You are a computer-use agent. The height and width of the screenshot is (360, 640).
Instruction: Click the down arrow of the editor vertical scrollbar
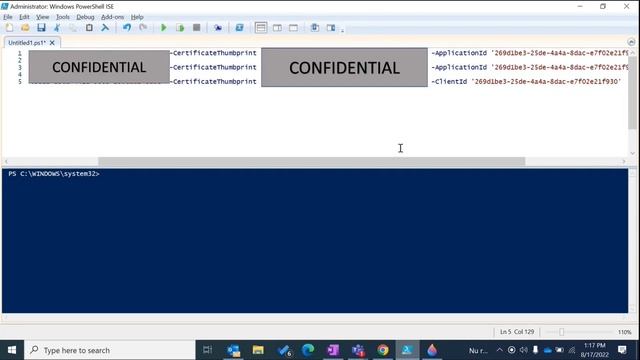pos(632,153)
